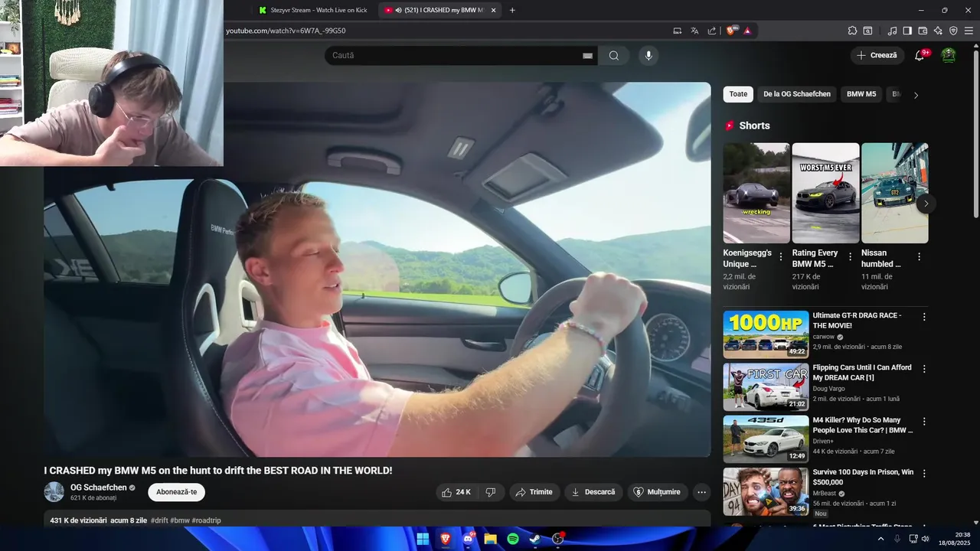Click the Brave Shields lion icon
Viewport: 980px width, 551px height.
(732, 31)
